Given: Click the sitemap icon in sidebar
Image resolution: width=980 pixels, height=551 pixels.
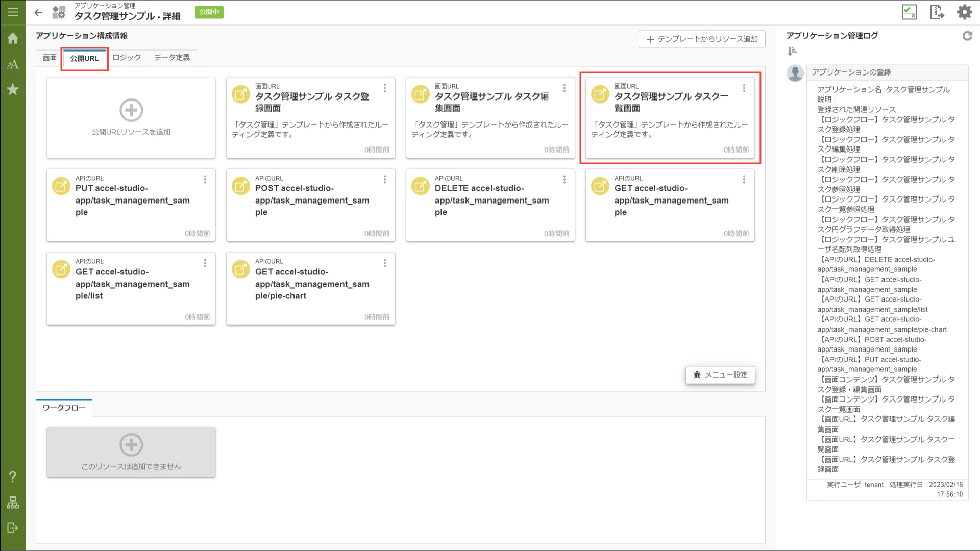Looking at the screenshot, I should pos(13,503).
